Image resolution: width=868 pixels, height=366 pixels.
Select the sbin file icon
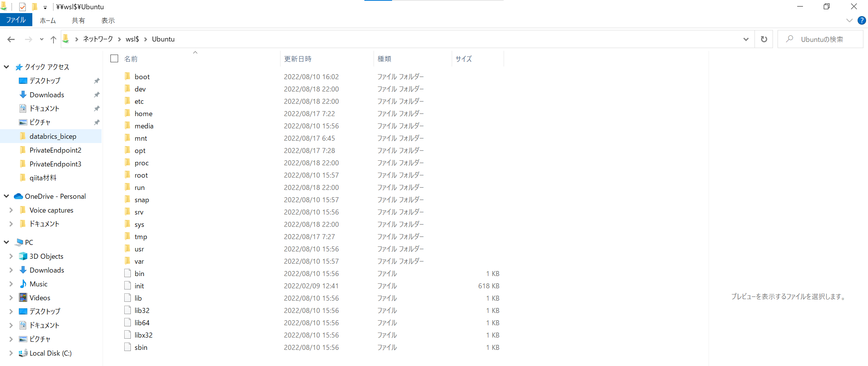tap(127, 347)
